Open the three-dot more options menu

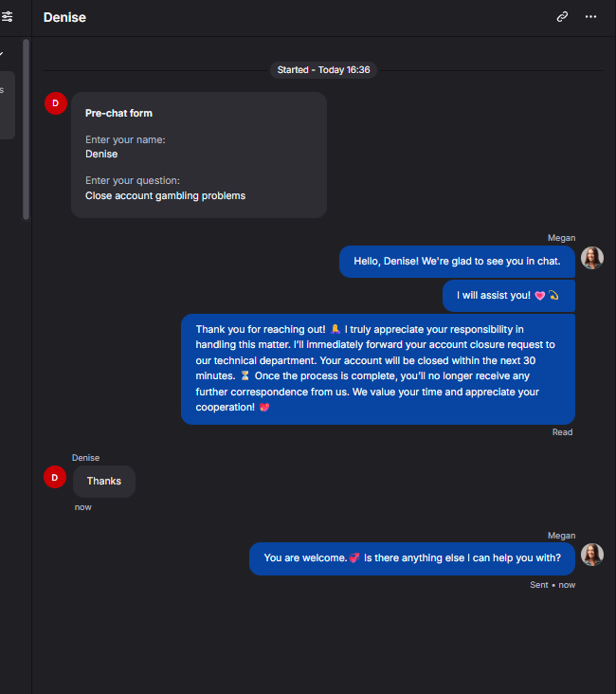click(590, 17)
